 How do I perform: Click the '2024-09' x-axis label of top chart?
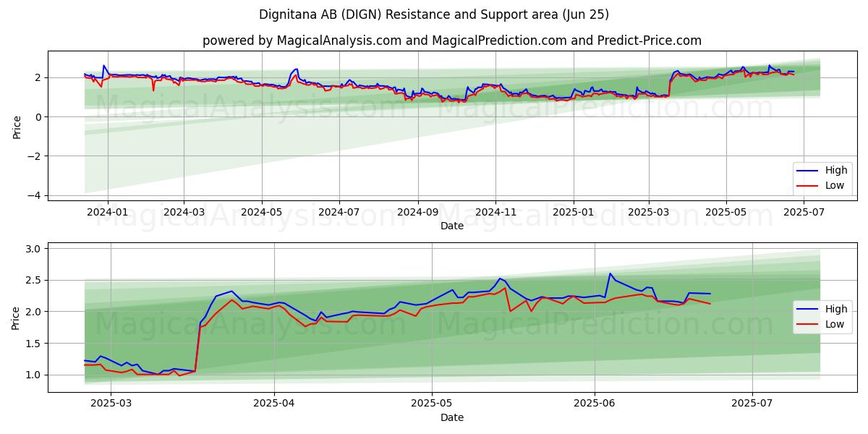(417, 213)
